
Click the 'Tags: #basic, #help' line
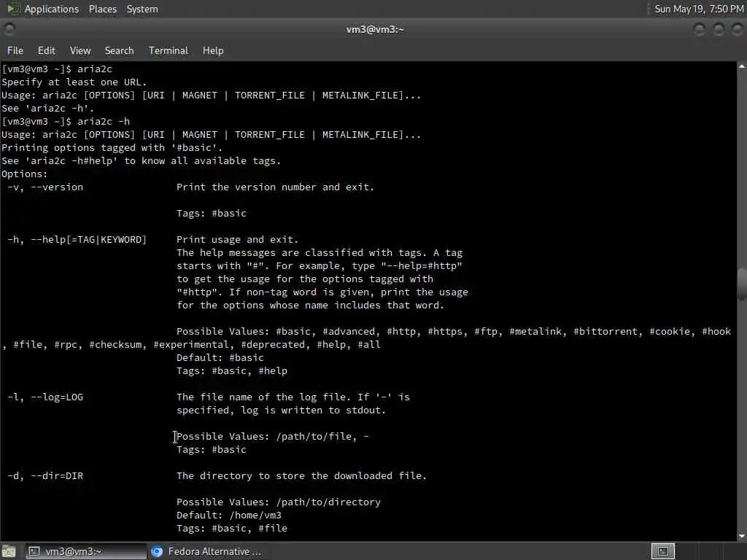pos(231,371)
